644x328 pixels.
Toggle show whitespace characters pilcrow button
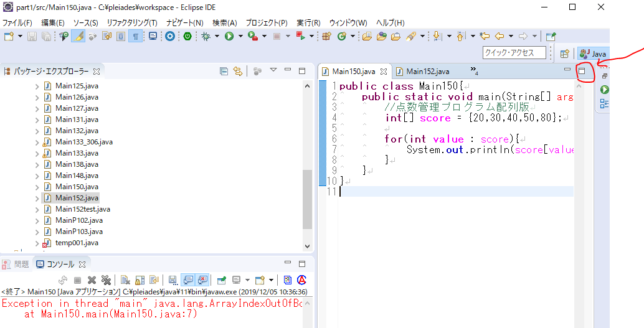click(x=135, y=36)
